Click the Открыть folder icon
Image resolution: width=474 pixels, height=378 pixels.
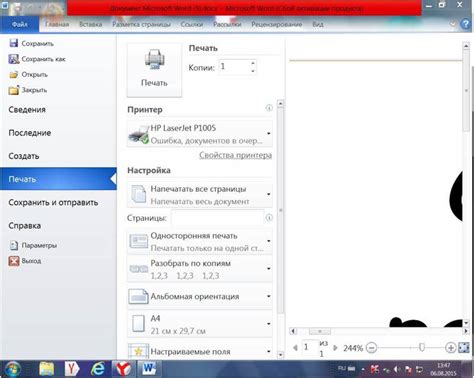pos(14,74)
